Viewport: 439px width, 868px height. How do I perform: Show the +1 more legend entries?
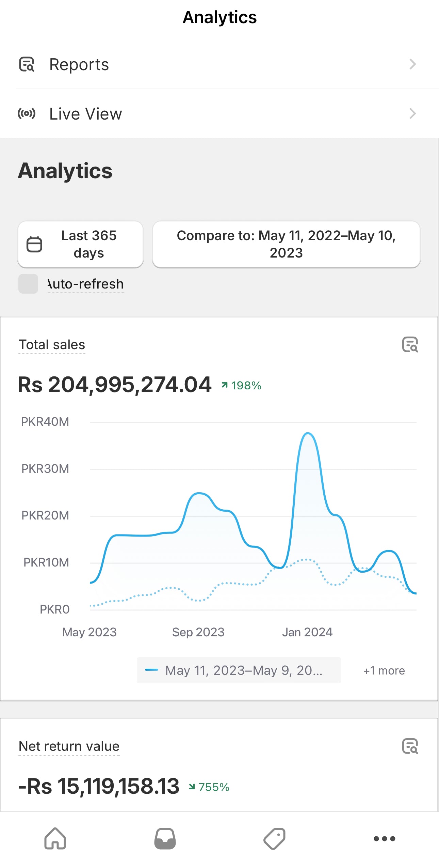[x=384, y=670]
